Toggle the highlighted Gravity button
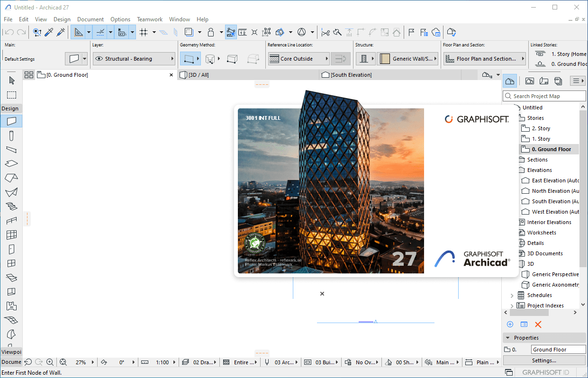The width and height of the screenshot is (588, 378). coord(231,32)
